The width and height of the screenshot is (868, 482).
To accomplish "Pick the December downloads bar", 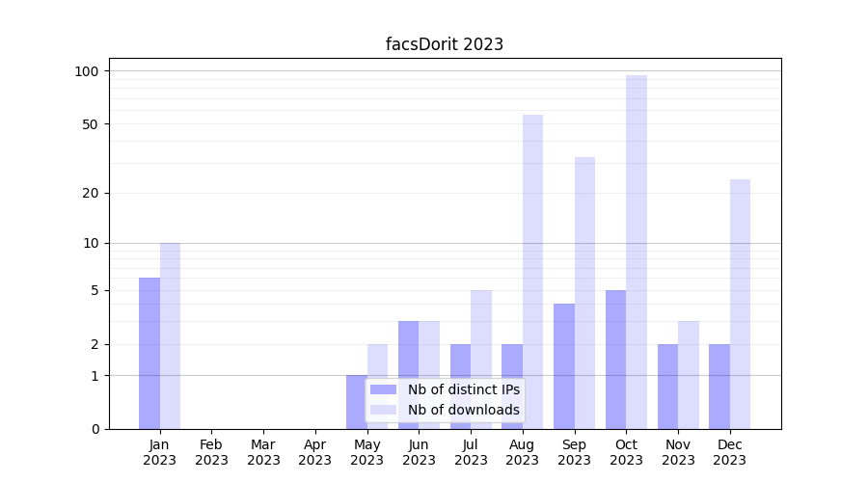I will click(740, 304).
